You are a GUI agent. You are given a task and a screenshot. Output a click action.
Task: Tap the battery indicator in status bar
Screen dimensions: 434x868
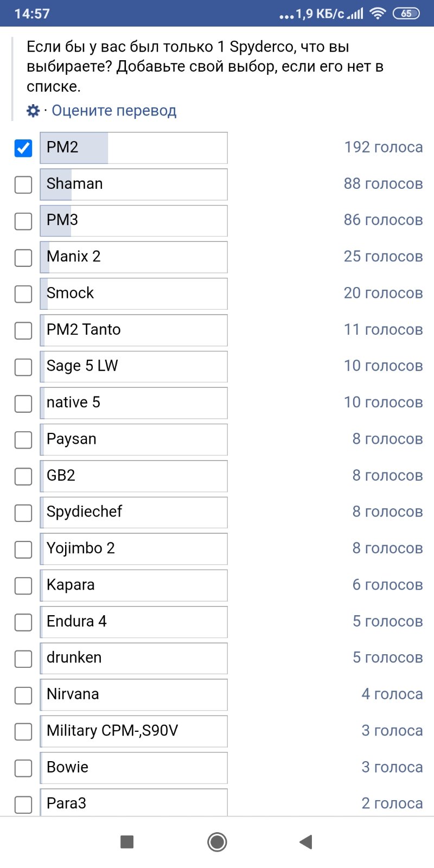point(406,14)
